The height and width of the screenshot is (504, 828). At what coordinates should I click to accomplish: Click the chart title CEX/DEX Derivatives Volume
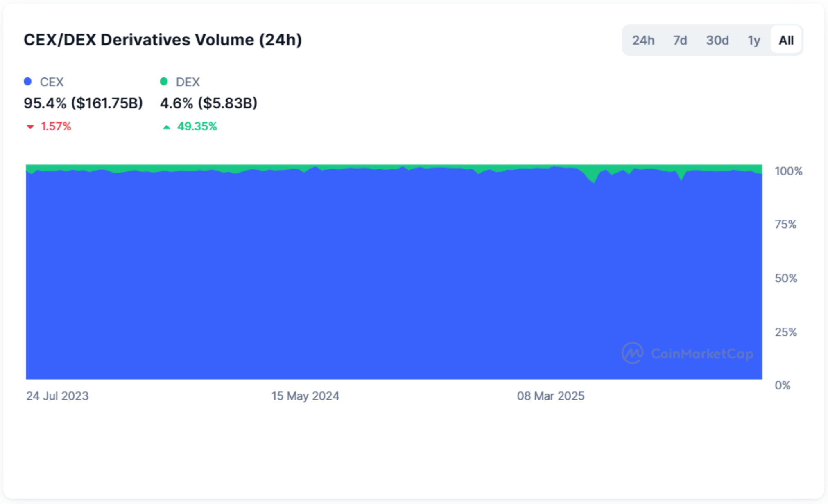click(163, 40)
